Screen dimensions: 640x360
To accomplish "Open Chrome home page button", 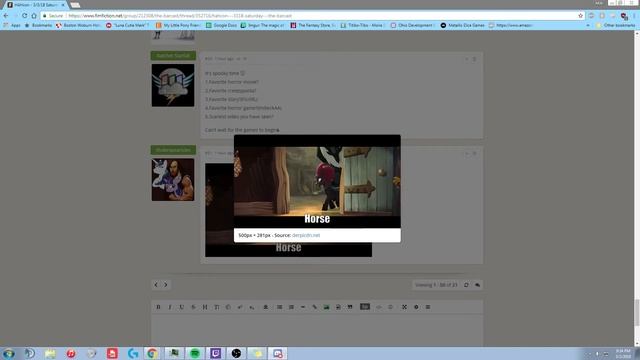I will point(34,16).
